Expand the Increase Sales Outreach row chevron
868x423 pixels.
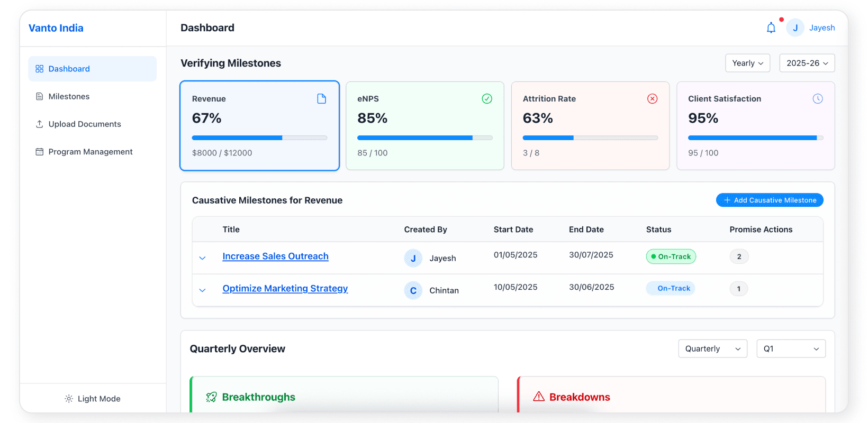[x=202, y=258]
